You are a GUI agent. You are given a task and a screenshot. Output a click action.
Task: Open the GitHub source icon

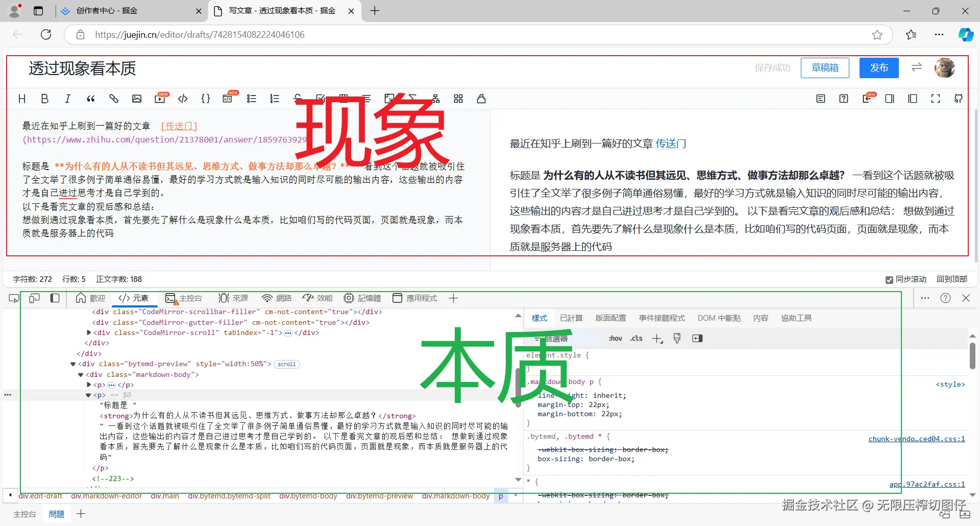(959, 99)
